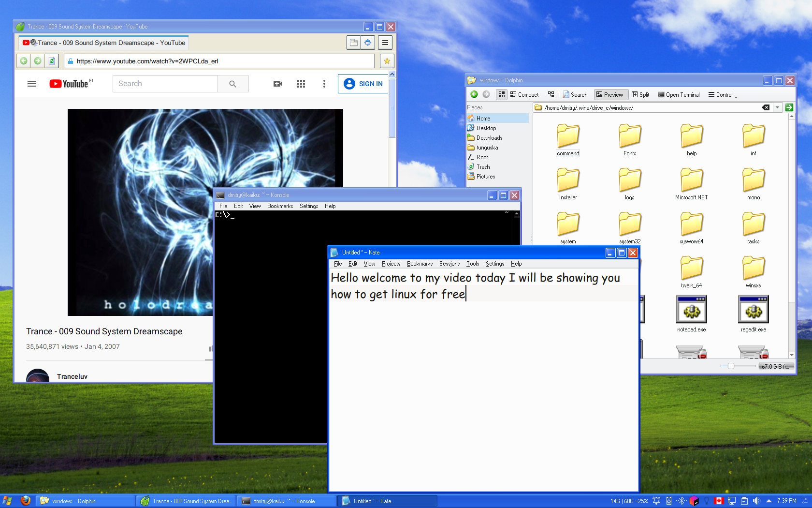The image size is (812, 508).
Task: Open the notepad.exe file icon
Action: [x=692, y=314]
